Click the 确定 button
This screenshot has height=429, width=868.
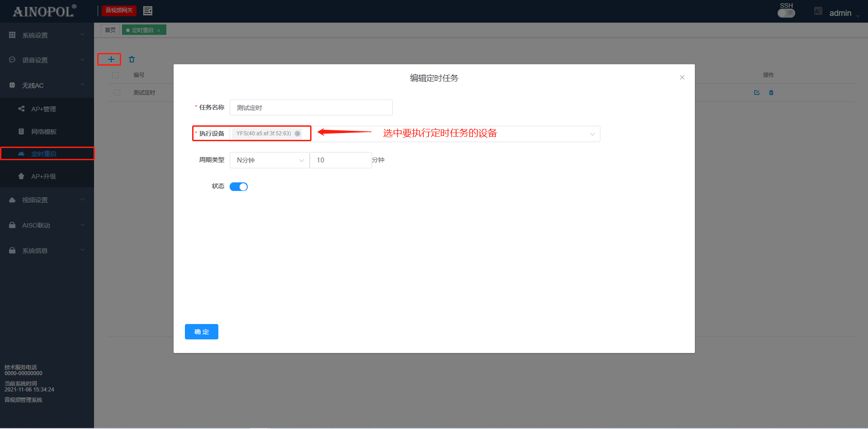201,332
